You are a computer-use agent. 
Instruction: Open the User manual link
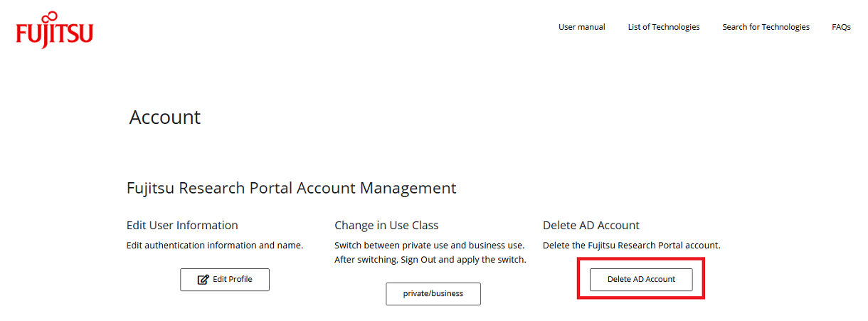tap(581, 27)
